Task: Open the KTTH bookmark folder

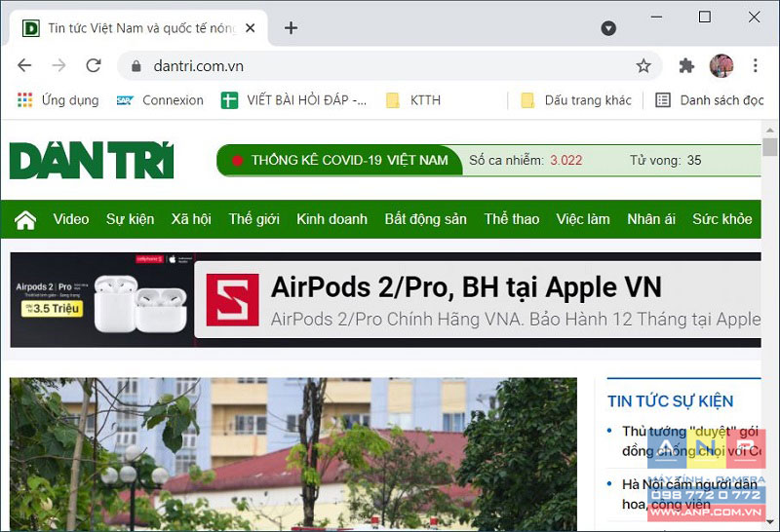Action: 413,100
